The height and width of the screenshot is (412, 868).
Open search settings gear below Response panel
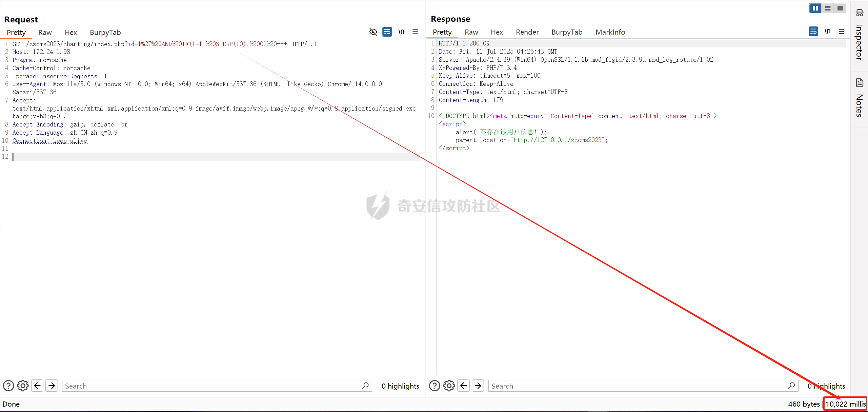click(x=449, y=386)
